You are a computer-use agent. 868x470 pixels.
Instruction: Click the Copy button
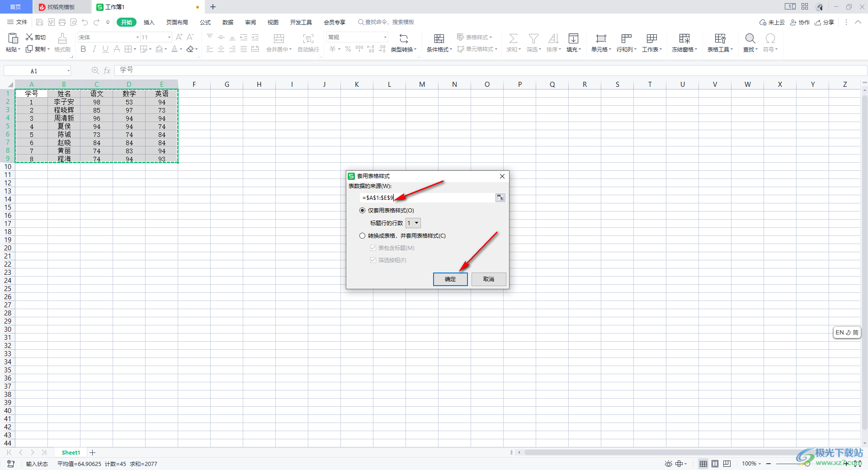click(37, 49)
